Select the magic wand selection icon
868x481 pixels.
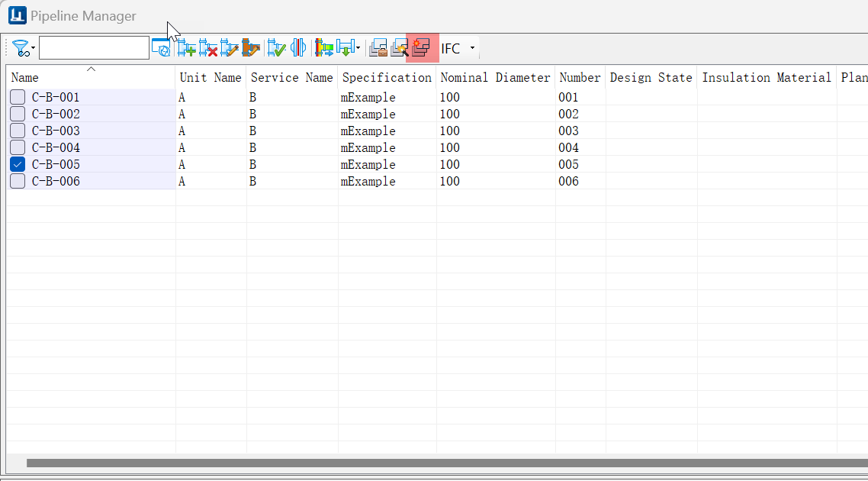(x=398, y=47)
